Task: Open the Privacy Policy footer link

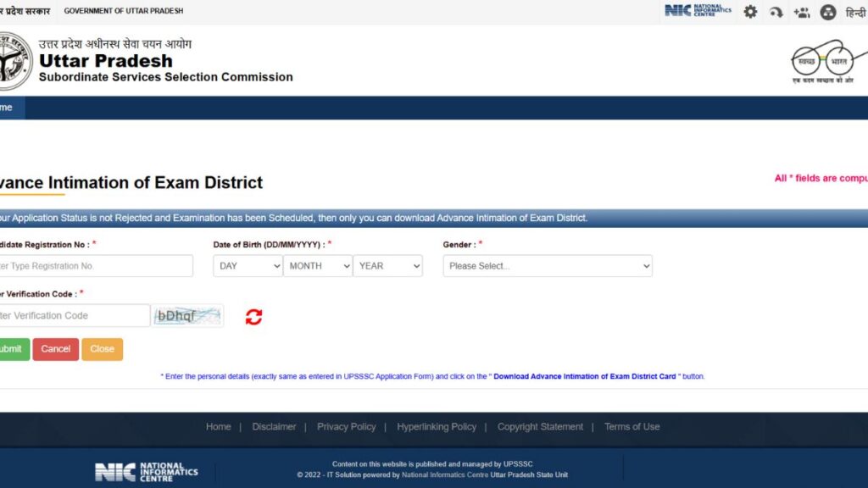Action: click(346, 427)
